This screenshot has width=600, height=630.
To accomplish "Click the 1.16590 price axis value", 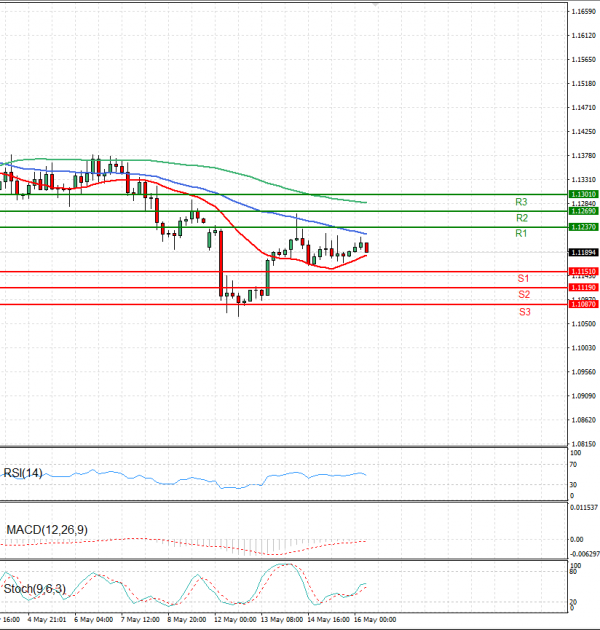I will (584, 12).
